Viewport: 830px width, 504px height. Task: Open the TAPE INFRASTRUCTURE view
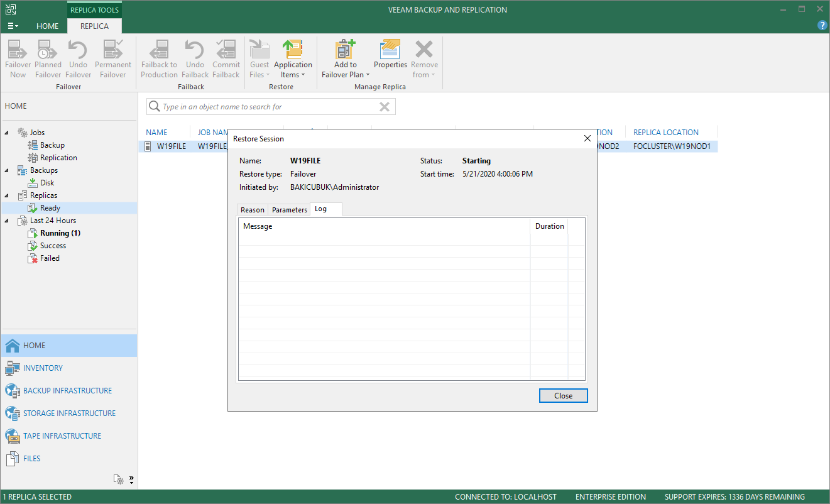click(68, 436)
